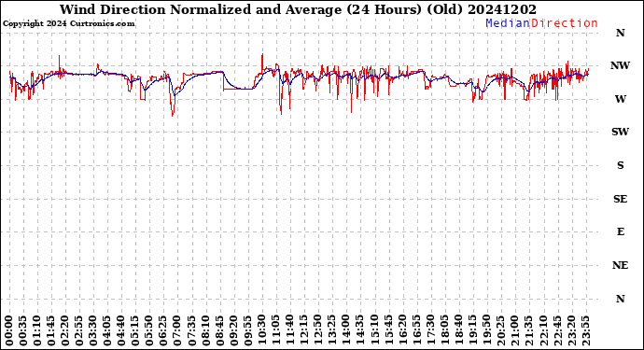The width and height of the screenshot is (644, 350).
Task: Click the 01:10 time label
Action: pyautogui.click(x=37, y=331)
